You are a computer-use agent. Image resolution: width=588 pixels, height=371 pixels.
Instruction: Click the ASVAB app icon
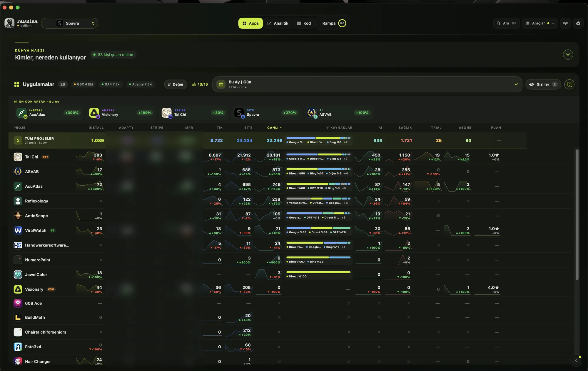pos(18,172)
